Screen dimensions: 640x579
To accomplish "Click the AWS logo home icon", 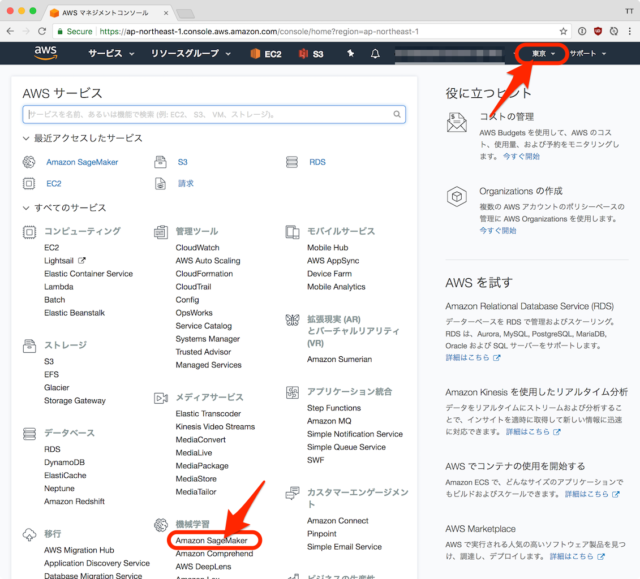I will [46, 53].
